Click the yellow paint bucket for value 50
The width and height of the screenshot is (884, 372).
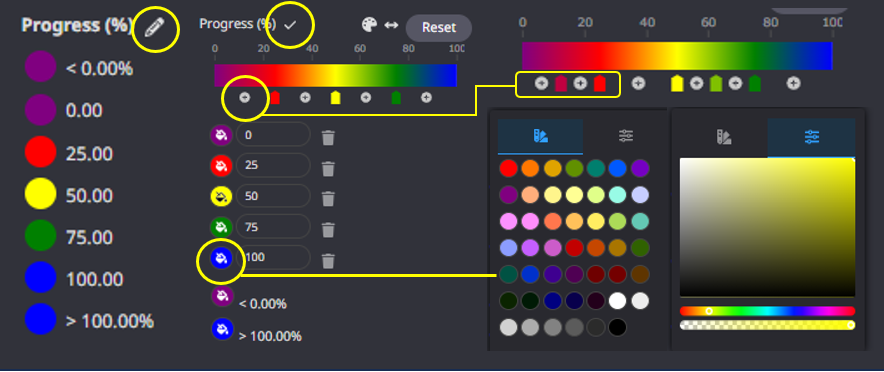pyautogui.click(x=221, y=196)
